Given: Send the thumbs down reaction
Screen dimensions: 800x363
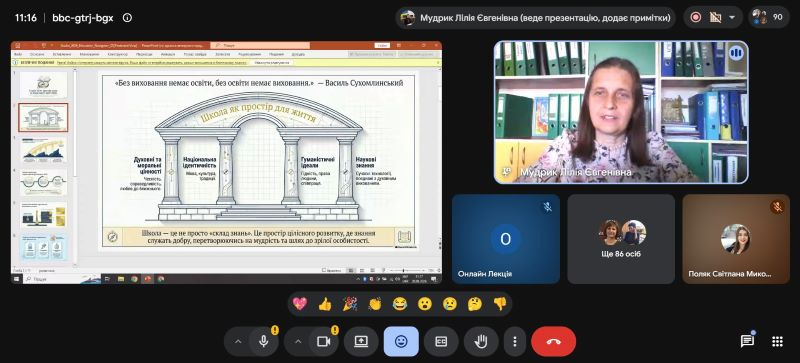Looking at the screenshot, I should tap(500, 304).
